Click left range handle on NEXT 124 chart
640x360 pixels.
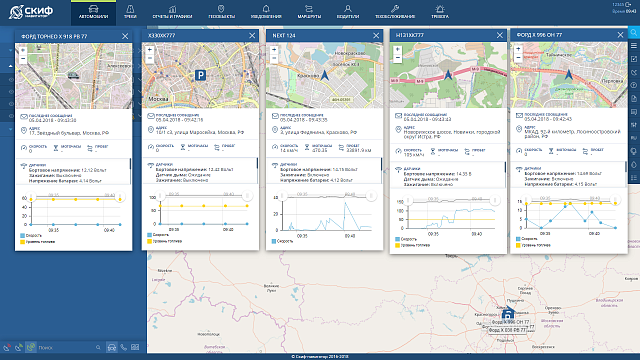click(x=282, y=196)
